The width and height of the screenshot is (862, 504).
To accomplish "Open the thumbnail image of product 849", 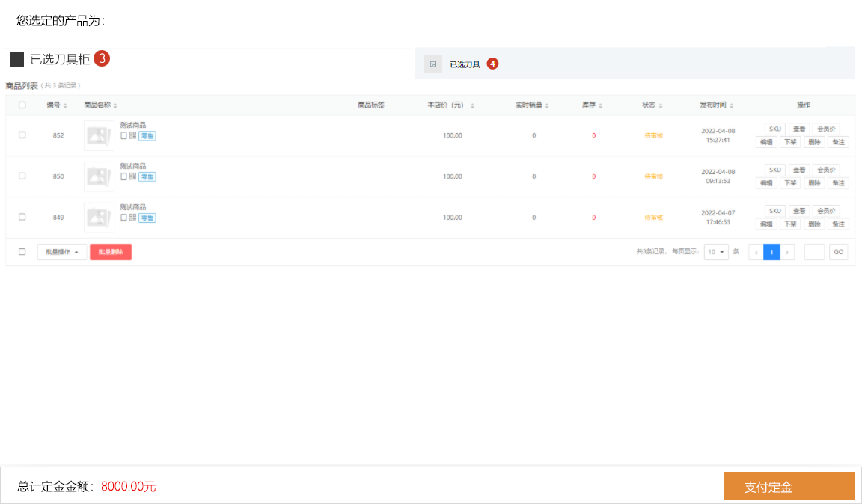I will point(99,218).
